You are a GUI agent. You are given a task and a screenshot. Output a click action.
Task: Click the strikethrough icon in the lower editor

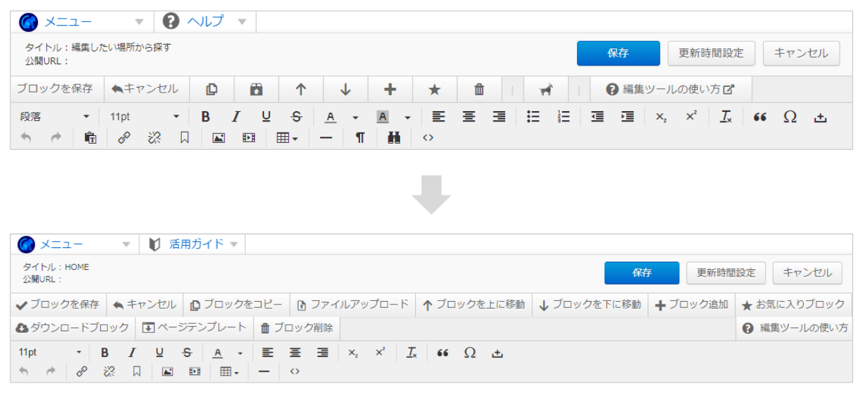pyautogui.click(x=187, y=353)
